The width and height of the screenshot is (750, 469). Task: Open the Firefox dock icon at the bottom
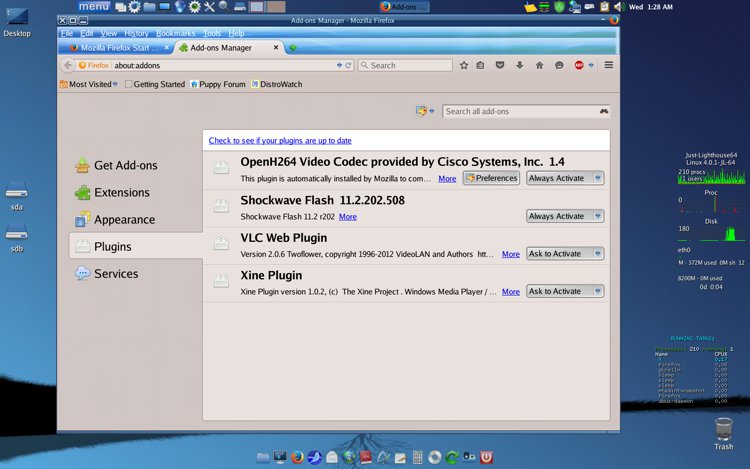[297, 458]
